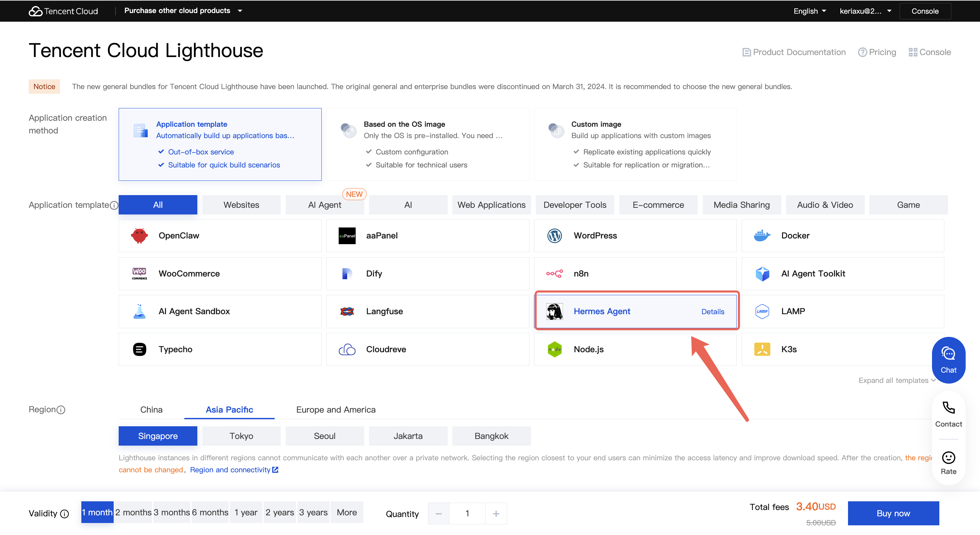Click the Rate smiley icon
Image resolution: width=980 pixels, height=535 pixels.
point(948,457)
